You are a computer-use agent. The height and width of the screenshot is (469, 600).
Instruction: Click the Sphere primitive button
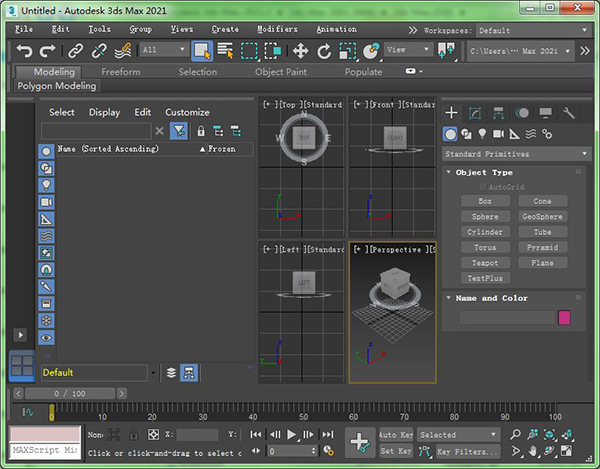485,217
